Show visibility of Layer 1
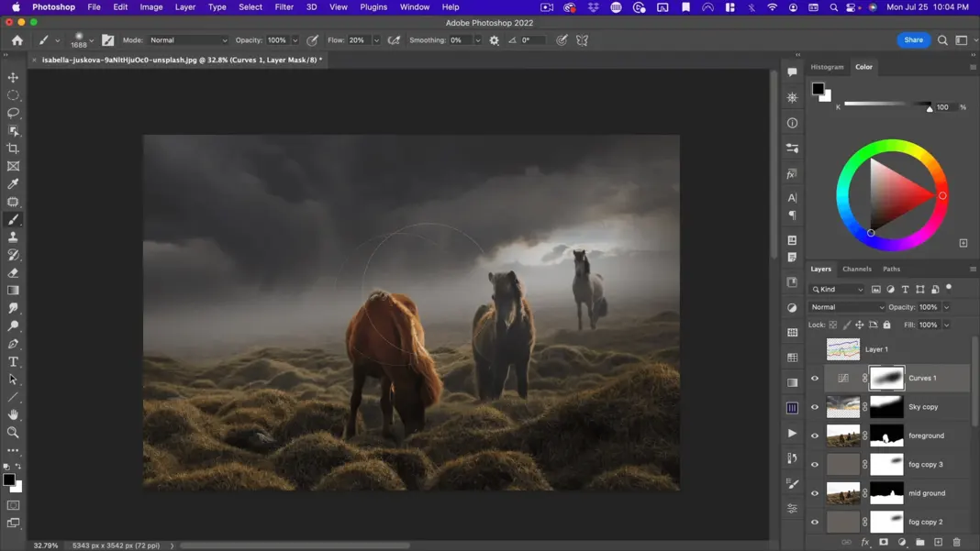 [x=815, y=349]
